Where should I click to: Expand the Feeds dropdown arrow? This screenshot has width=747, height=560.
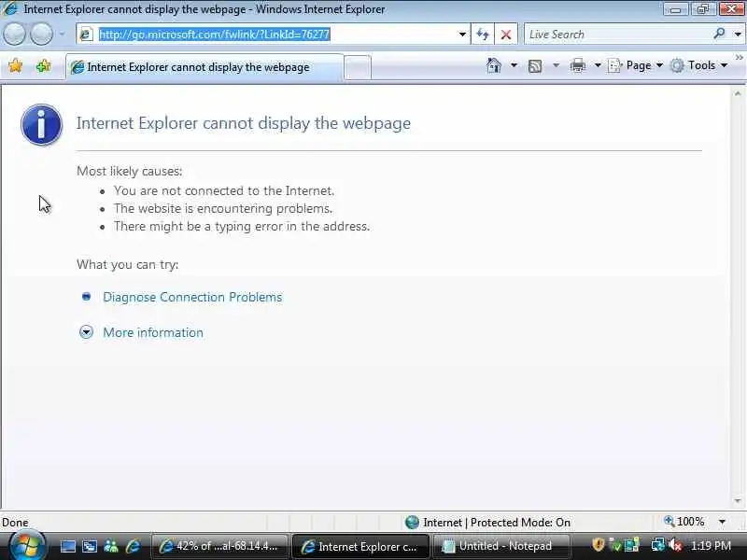(556, 65)
